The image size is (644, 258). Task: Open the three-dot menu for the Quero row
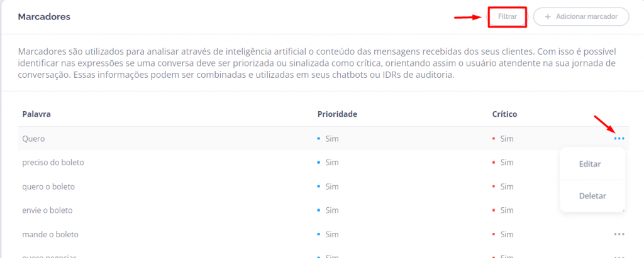619,138
